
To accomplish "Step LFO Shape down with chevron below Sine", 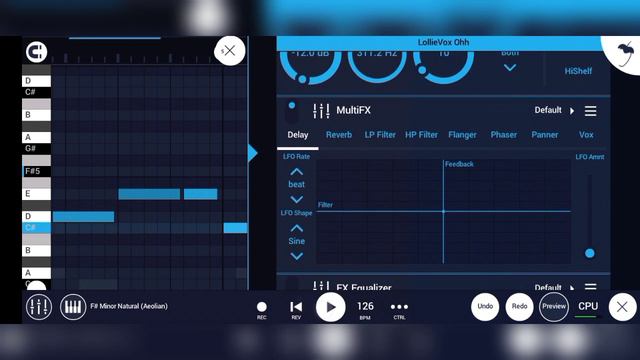I will click(x=296, y=256).
